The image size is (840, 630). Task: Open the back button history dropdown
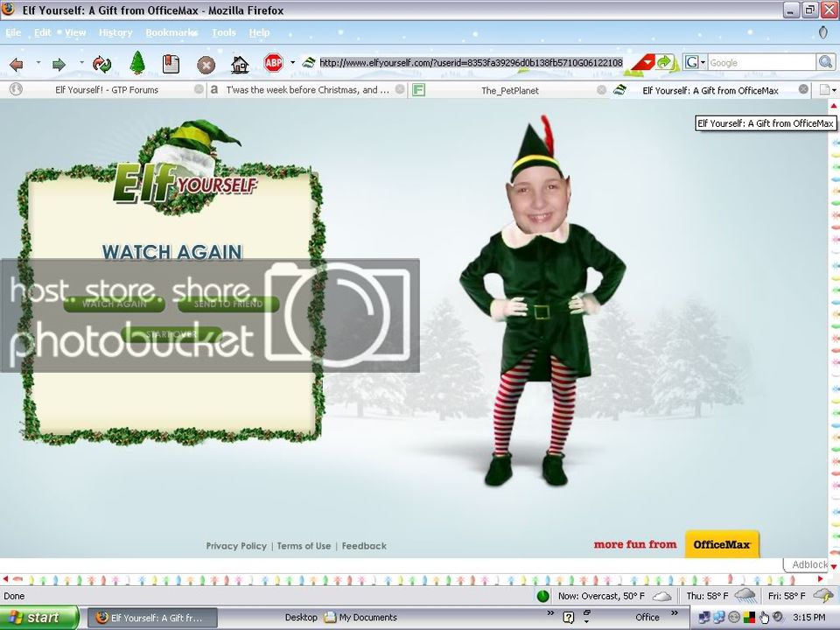point(38,63)
